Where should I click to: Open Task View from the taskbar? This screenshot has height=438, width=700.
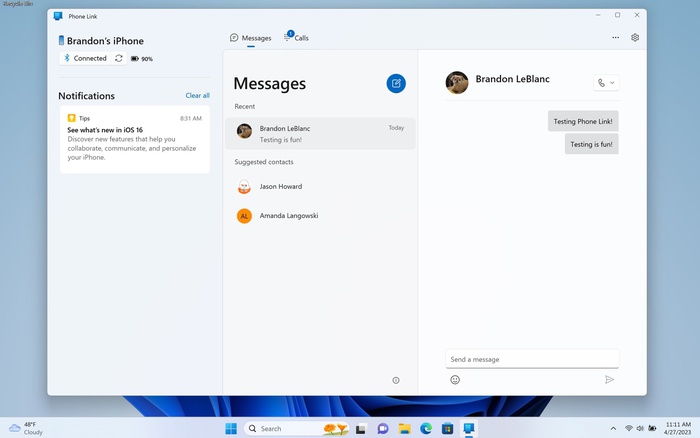[x=361, y=429]
